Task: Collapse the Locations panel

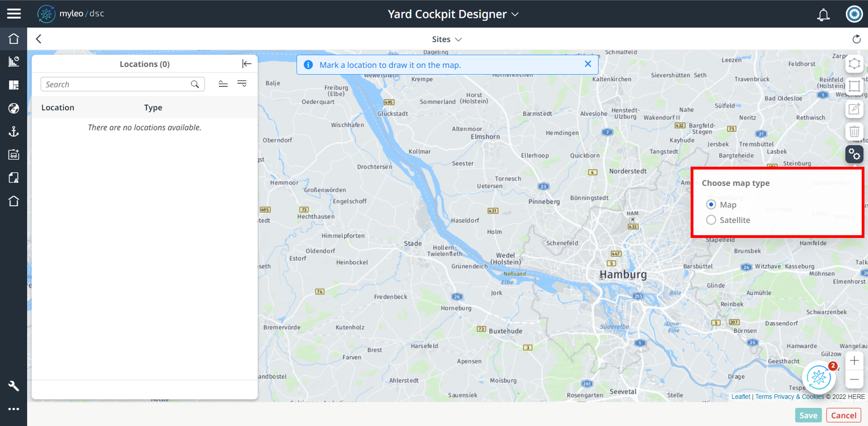Action: [x=247, y=64]
